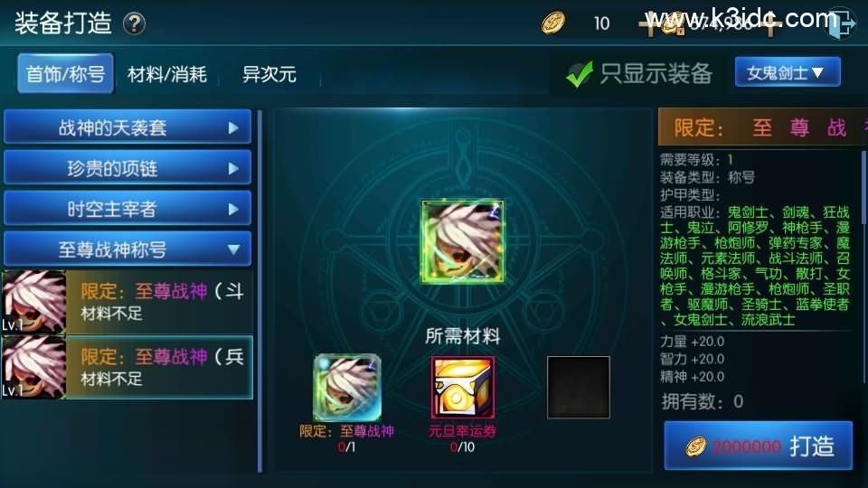Select the first 至尊战神 (斗) recipe thumbnail

point(33,302)
